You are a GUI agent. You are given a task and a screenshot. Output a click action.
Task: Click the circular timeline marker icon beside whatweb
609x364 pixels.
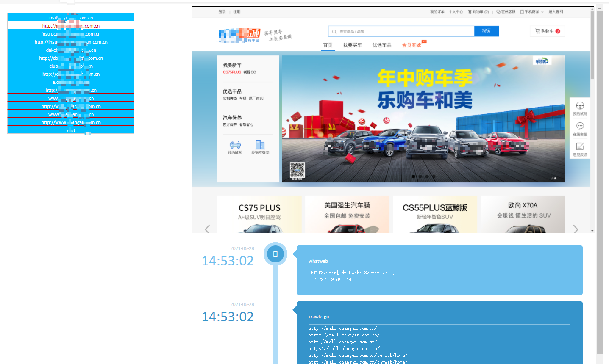(x=275, y=254)
